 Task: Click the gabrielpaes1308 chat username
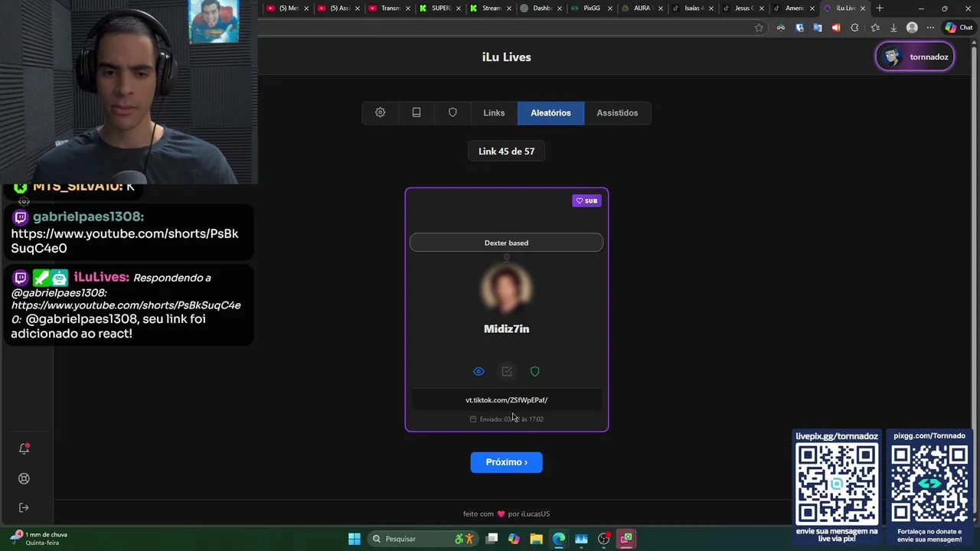coord(88,217)
